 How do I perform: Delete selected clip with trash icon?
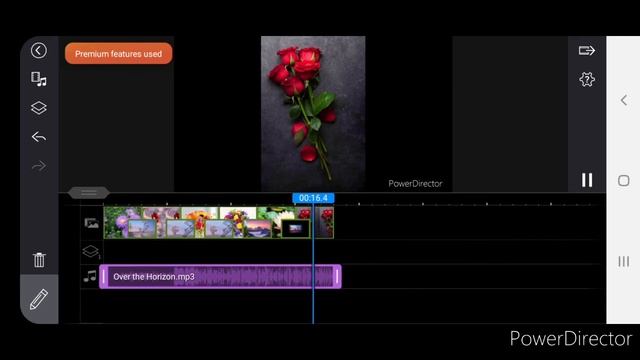(x=39, y=260)
